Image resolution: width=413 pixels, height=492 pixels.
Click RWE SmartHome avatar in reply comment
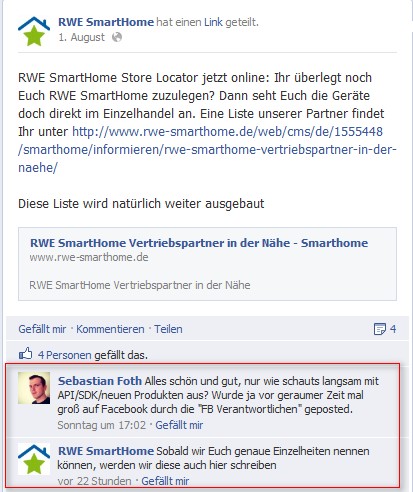[x=34, y=459]
